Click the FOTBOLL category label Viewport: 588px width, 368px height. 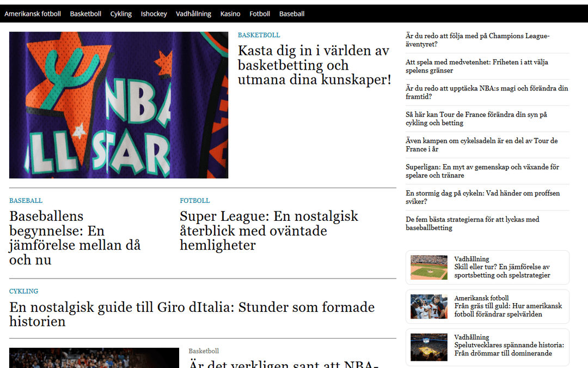click(x=194, y=201)
